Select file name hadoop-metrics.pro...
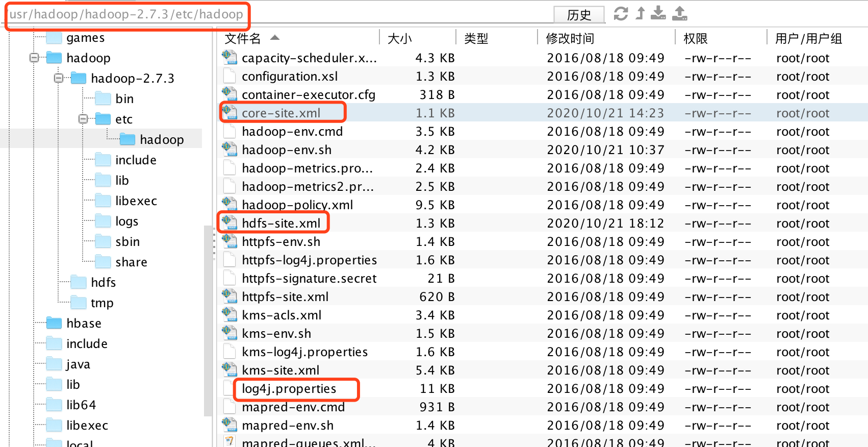868x447 pixels. tap(307, 168)
